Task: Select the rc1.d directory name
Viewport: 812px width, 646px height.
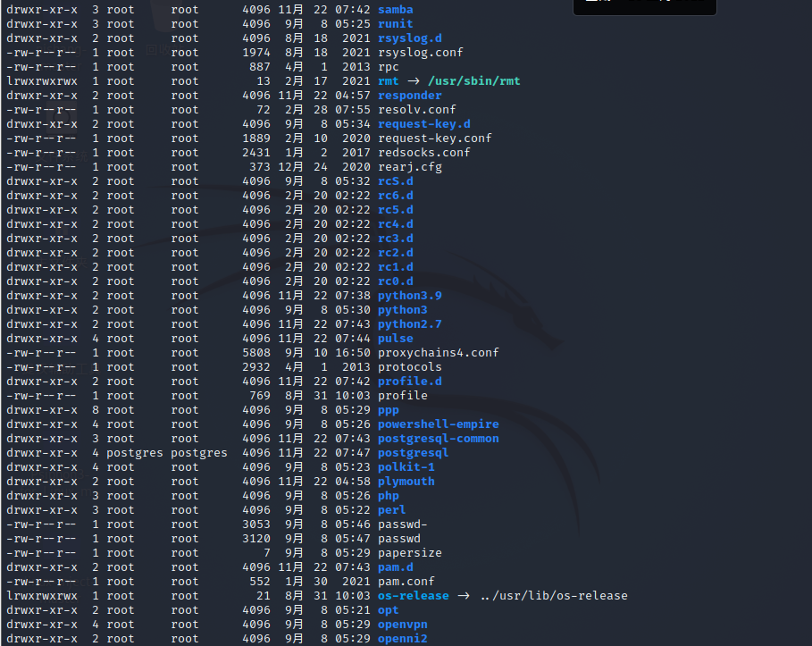Action: click(x=395, y=267)
